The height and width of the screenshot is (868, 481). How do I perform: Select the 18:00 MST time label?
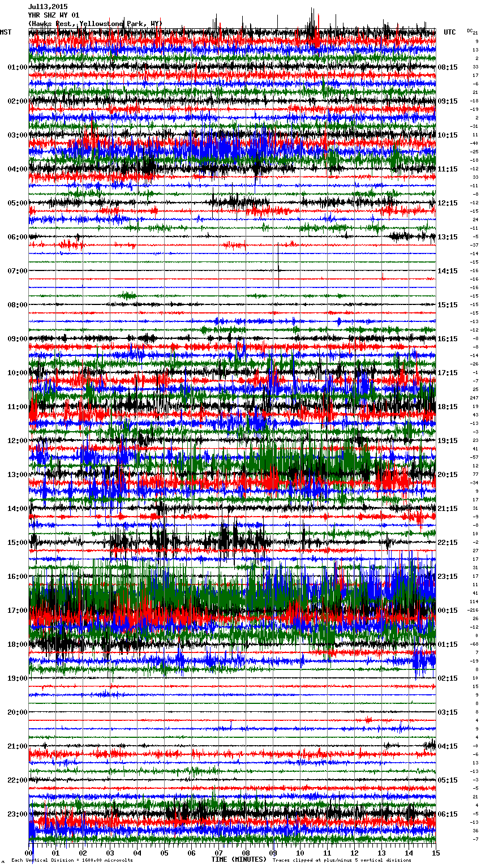[x=18, y=644]
